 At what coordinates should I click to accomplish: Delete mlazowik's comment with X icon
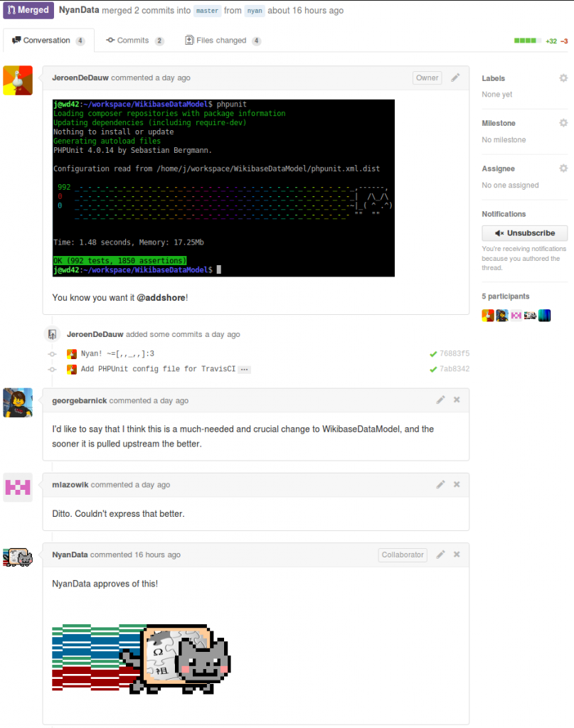click(x=457, y=484)
